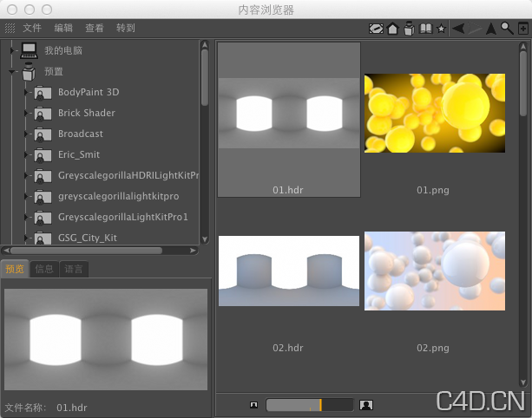Click the thumbnail pane scroll down arrow
The height and width of the screenshot is (418, 532).
pos(523,382)
